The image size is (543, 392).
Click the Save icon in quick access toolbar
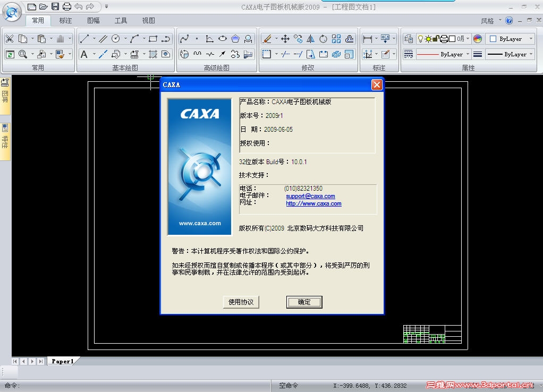click(55, 6)
